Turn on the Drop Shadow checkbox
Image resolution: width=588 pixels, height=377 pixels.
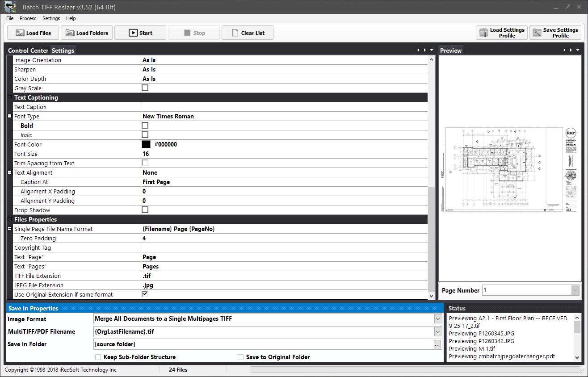point(145,210)
